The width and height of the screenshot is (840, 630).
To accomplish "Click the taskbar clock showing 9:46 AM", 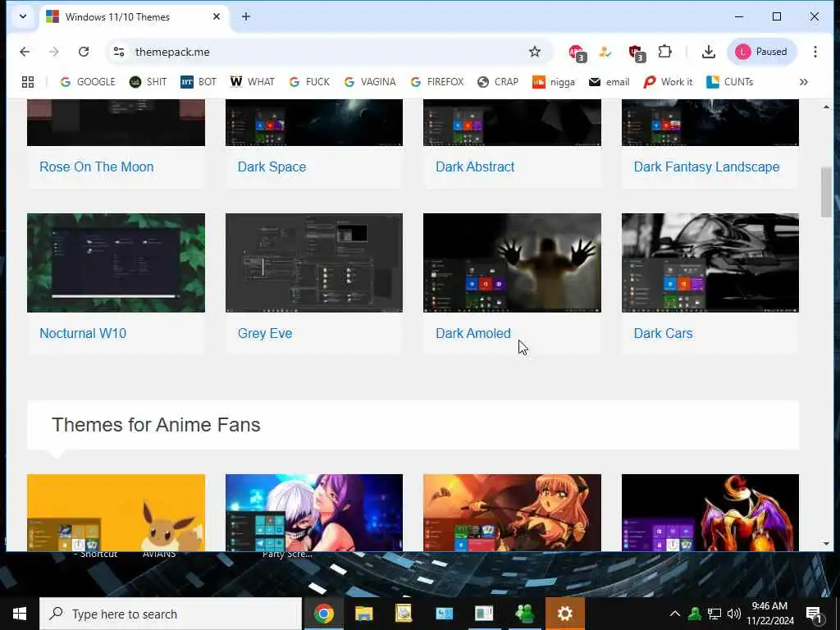I will [769, 614].
